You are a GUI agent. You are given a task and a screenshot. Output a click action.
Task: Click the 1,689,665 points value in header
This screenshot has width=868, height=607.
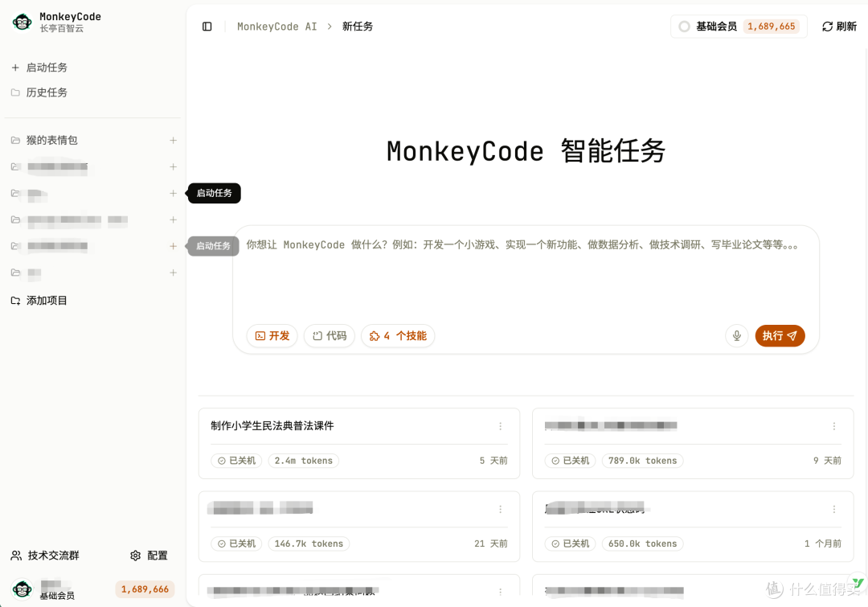pos(771,27)
